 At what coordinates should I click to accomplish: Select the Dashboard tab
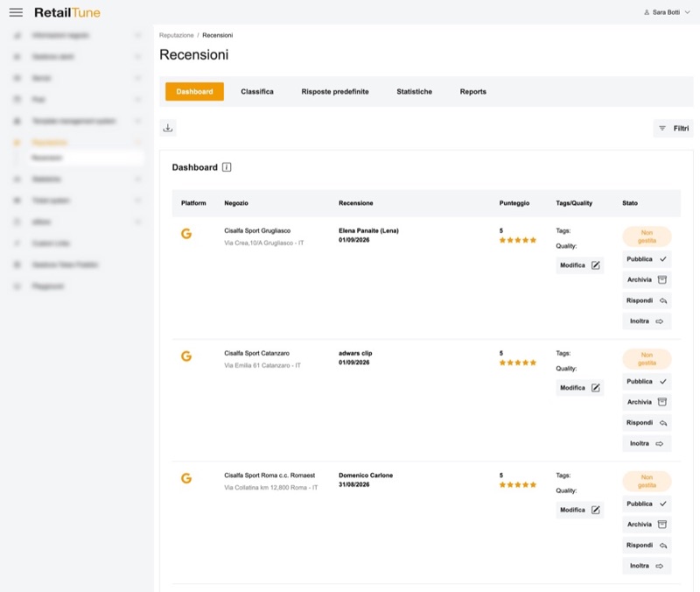click(x=194, y=92)
